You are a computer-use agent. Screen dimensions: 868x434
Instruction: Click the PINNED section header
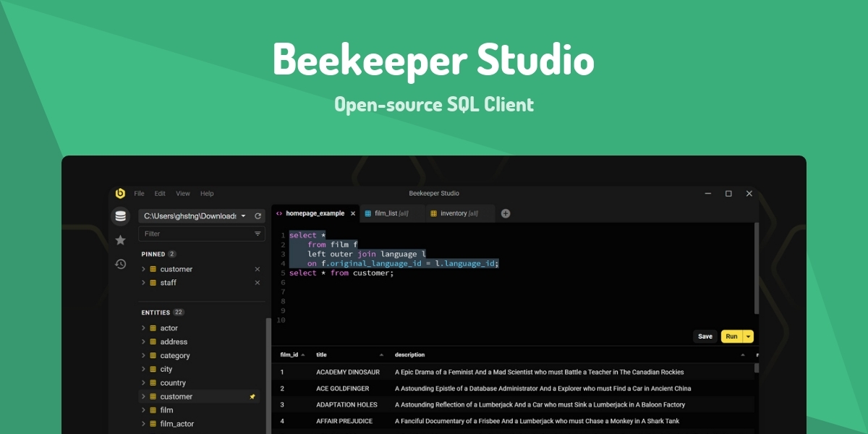click(153, 254)
